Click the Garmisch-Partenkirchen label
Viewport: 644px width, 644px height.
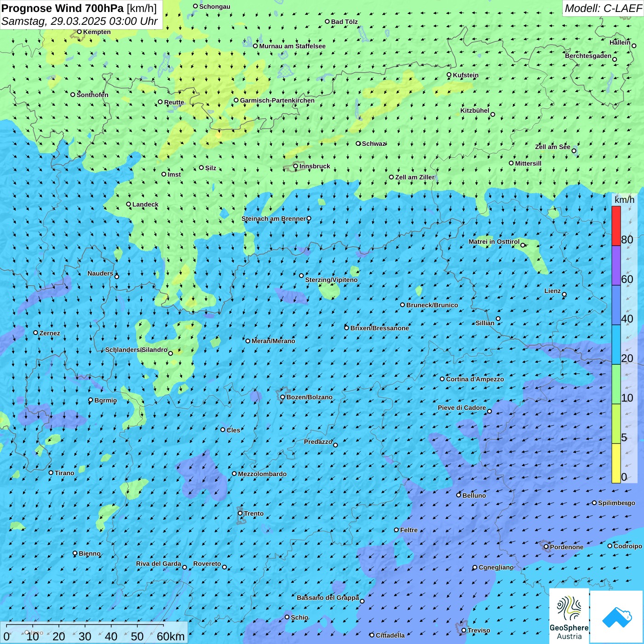click(277, 100)
